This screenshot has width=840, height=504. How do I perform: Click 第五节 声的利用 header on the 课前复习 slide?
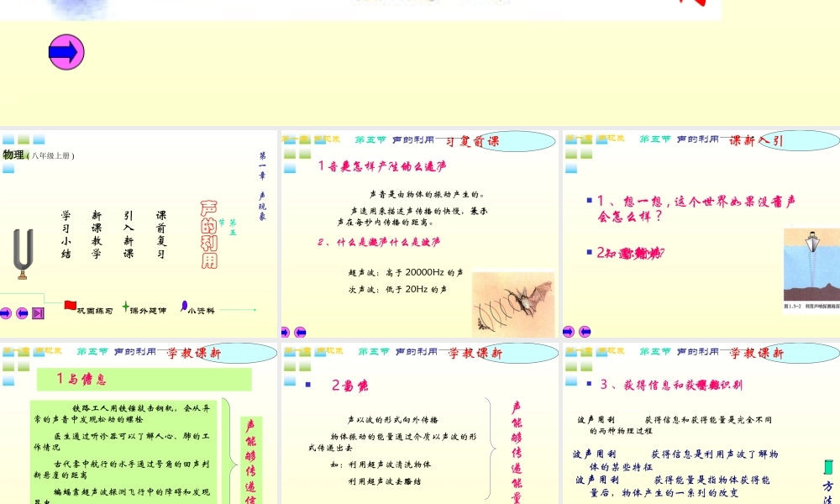click(394, 139)
